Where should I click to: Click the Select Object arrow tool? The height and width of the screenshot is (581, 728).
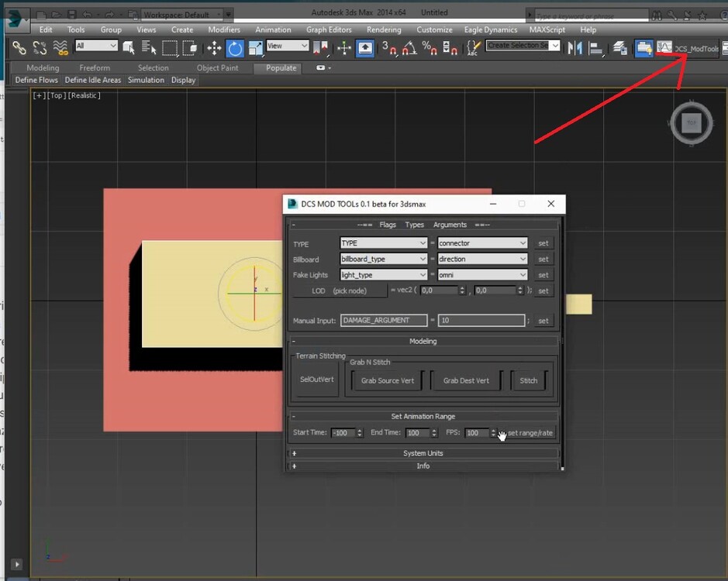coord(129,49)
